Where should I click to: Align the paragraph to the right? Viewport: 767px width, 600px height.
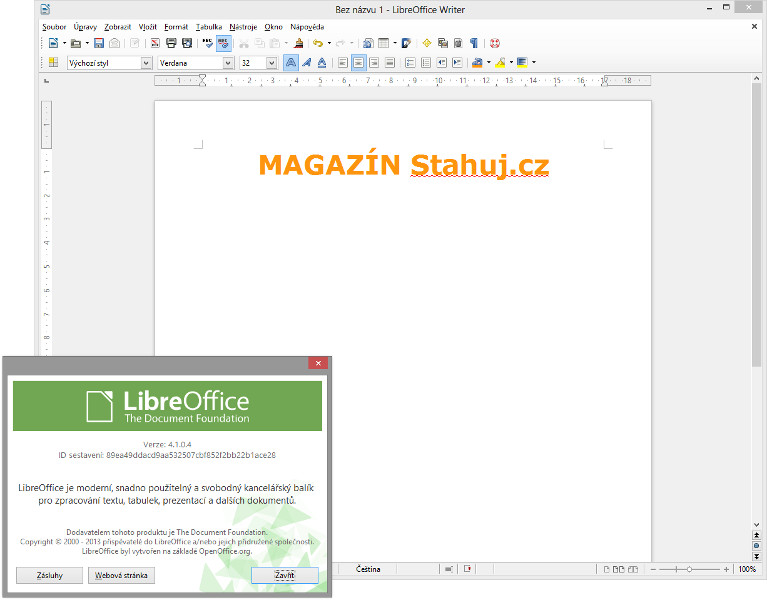[x=374, y=63]
